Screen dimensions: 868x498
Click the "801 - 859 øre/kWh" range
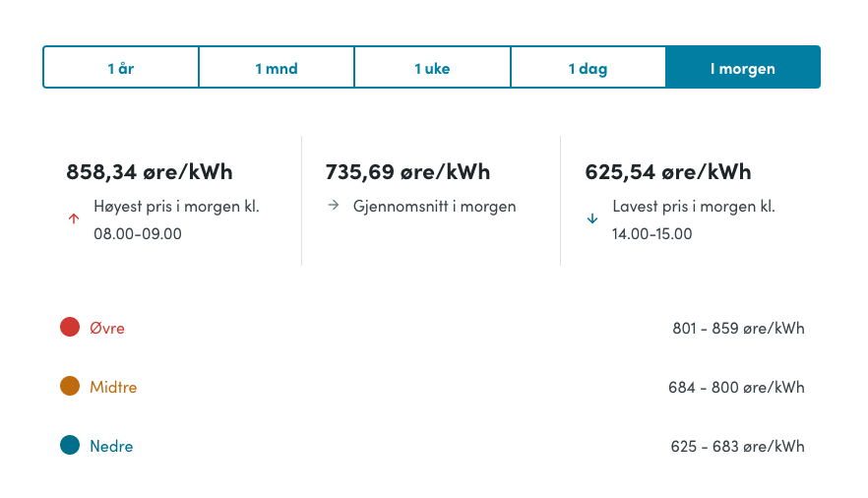[738, 328]
